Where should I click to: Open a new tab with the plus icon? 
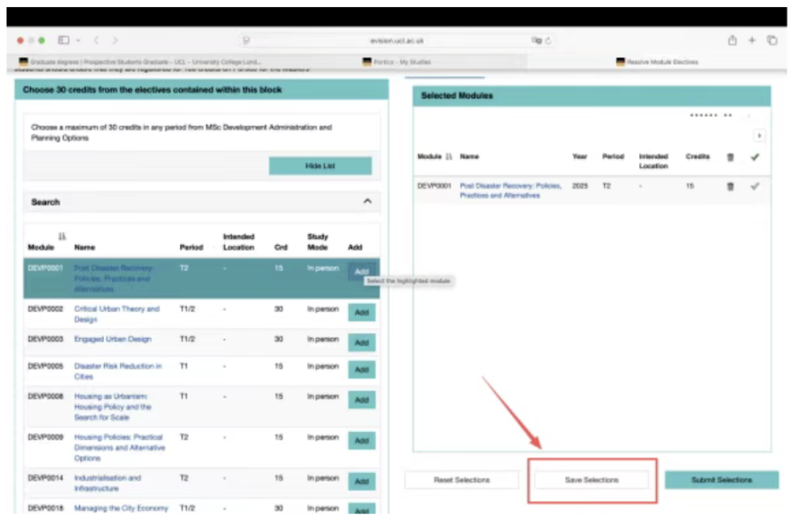(x=751, y=40)
